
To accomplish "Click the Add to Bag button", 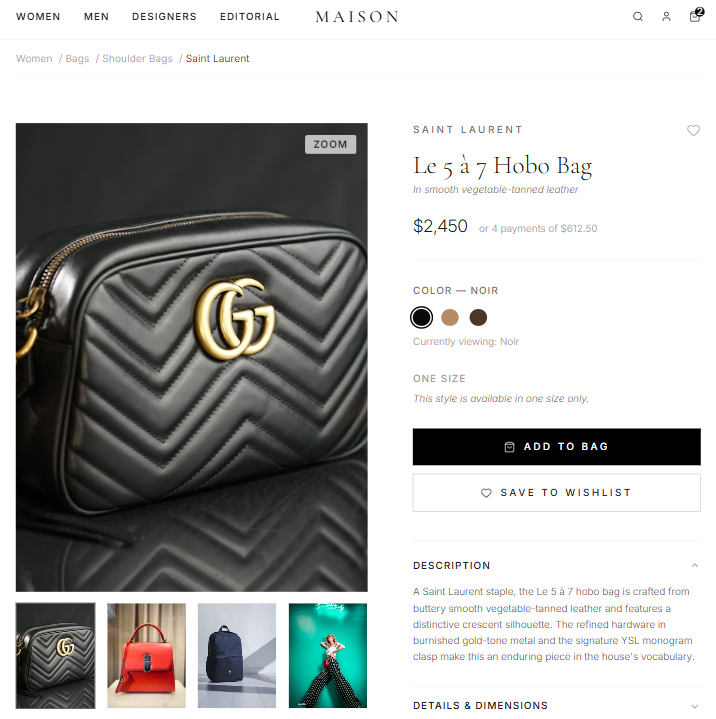I will click(556, 447).
